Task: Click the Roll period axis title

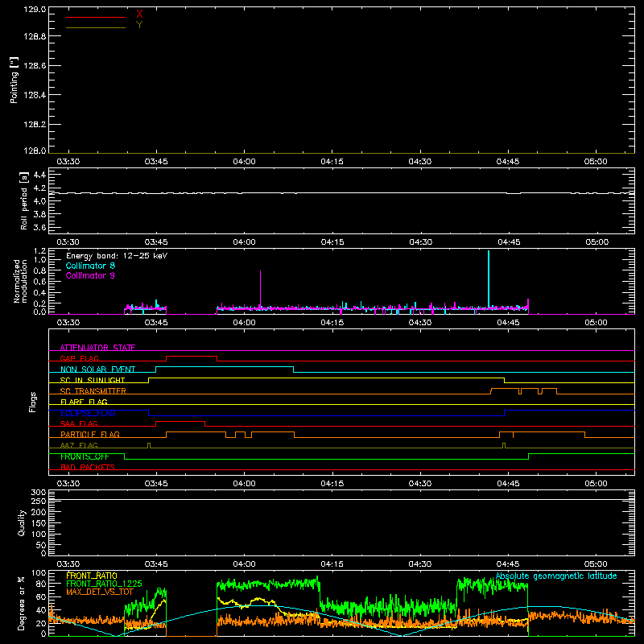Action: [23, 200]
